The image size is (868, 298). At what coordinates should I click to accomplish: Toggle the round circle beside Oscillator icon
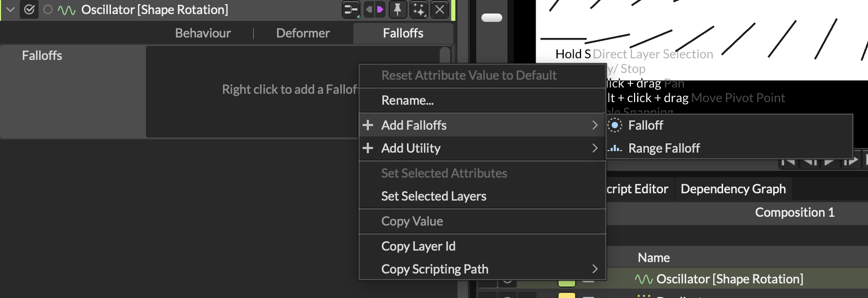click(x=48, y=10)
